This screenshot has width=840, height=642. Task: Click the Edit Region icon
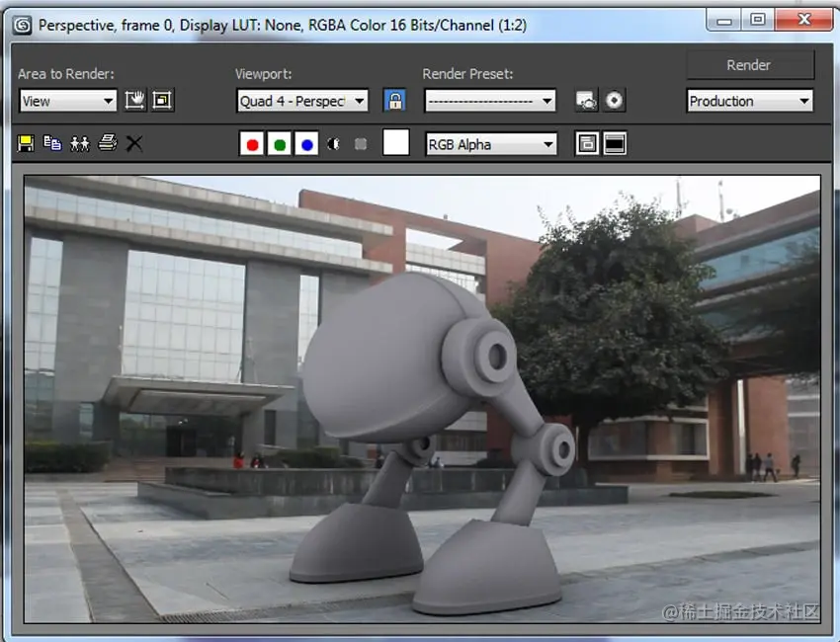coord(135,100)
